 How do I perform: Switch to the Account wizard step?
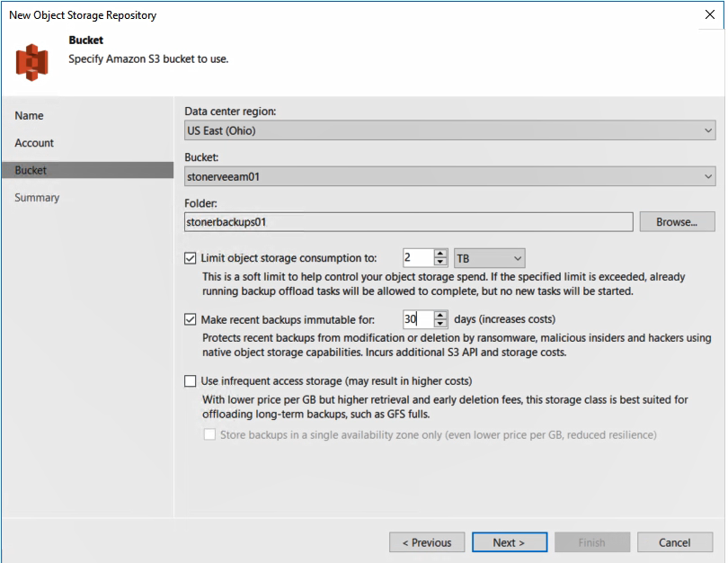click(x=34, y=143)
